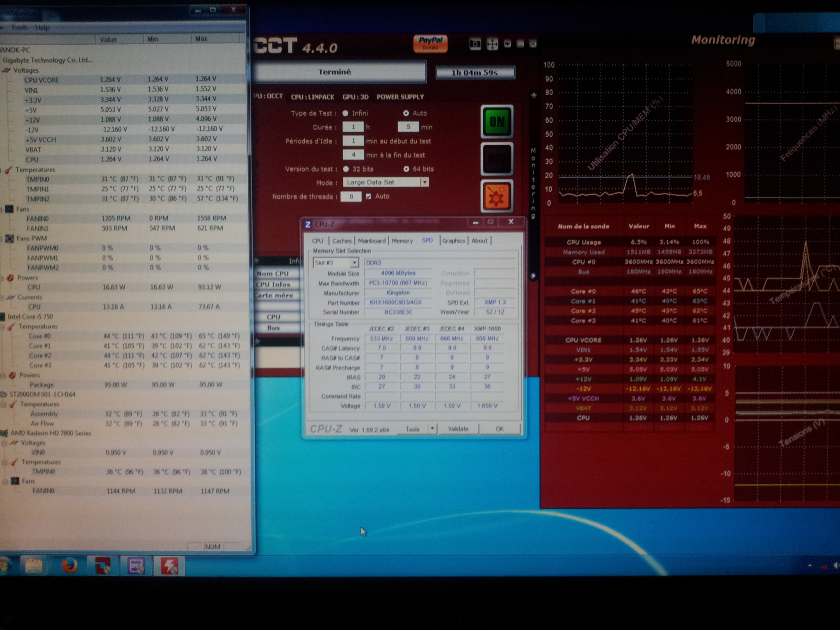Click the Durée hours input field
The width and height of the screenshot is (840, 630).
353,127
